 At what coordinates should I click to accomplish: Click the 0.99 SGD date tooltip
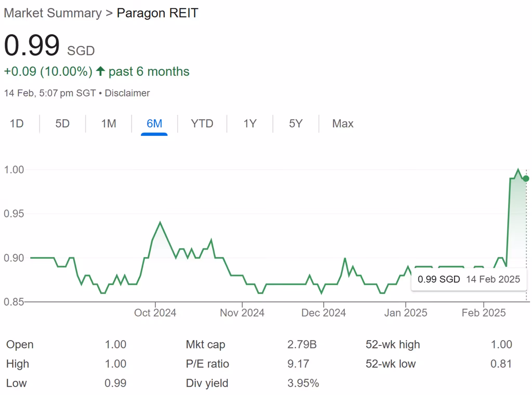(x=469, y=279)
